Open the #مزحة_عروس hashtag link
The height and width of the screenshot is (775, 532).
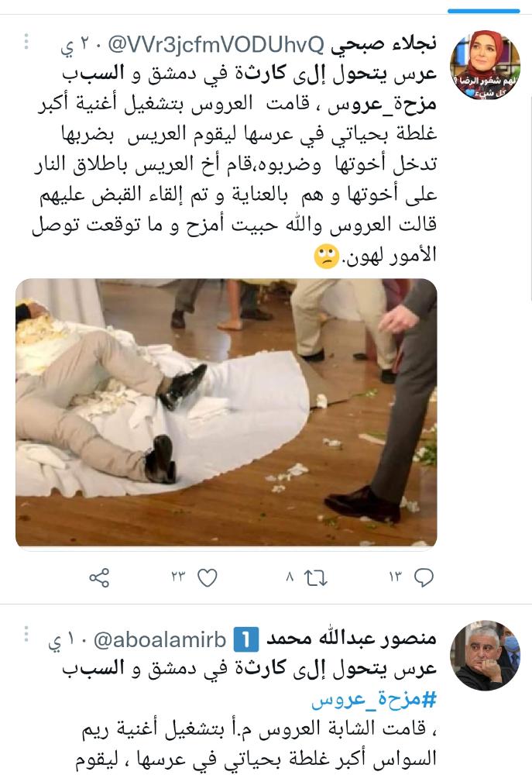[375, 699]
